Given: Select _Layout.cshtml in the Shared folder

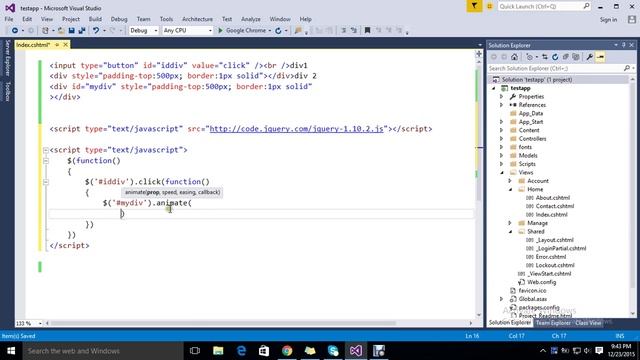Looking at the screenshot, I should (x=554, y=240).
